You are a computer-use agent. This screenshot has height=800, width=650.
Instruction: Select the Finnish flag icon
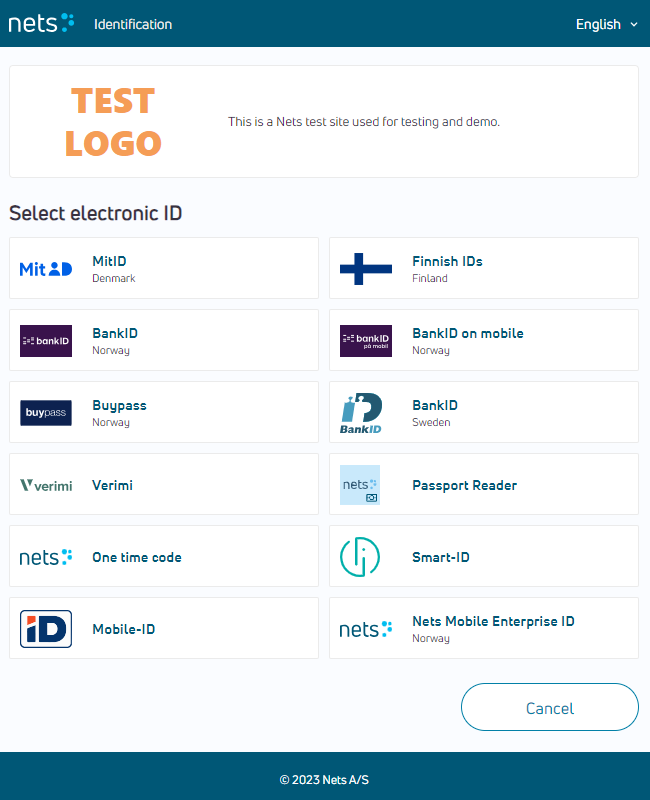click(366, 269)
